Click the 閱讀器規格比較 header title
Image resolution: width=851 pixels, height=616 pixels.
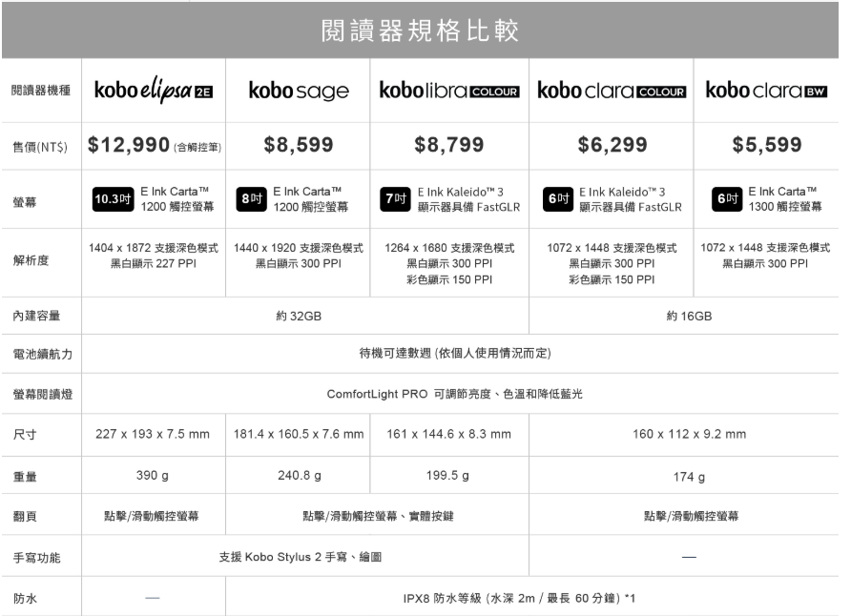[x=420, y=31]
